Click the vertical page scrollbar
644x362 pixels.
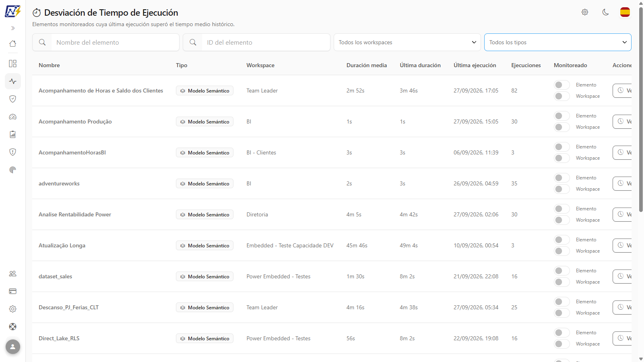641,109
